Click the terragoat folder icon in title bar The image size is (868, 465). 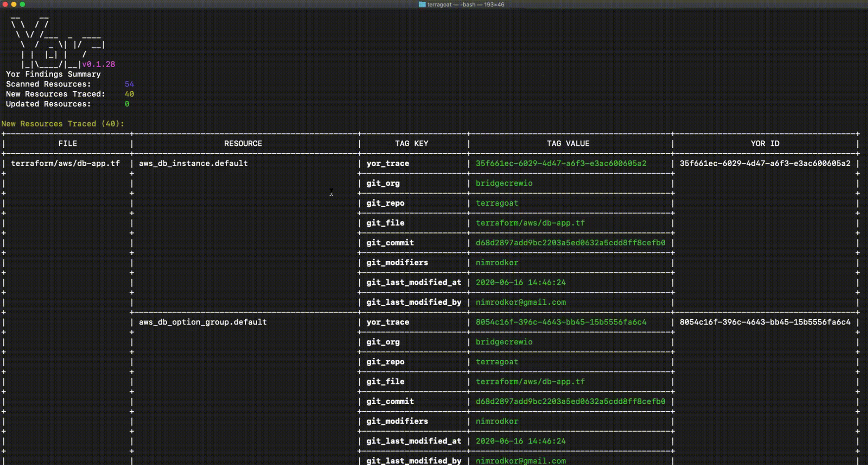[x=422, y=4]
